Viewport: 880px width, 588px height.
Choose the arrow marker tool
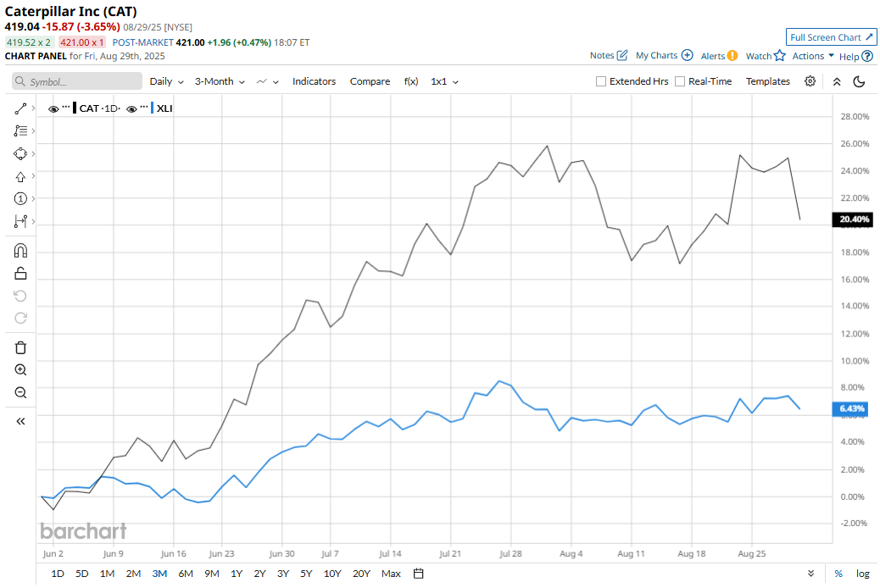[x=20, y=177]
